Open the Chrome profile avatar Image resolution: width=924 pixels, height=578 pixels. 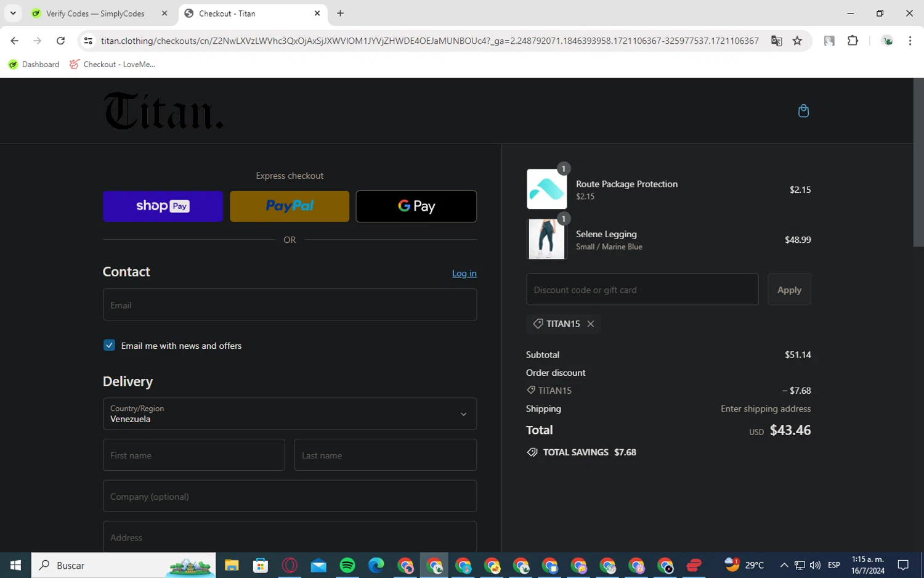coord(888,41)
